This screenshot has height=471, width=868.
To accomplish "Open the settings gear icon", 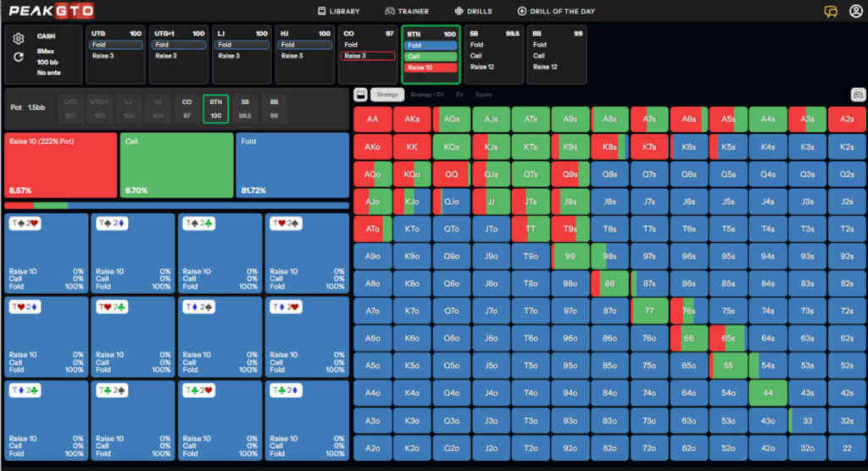I will click(19, 39).
